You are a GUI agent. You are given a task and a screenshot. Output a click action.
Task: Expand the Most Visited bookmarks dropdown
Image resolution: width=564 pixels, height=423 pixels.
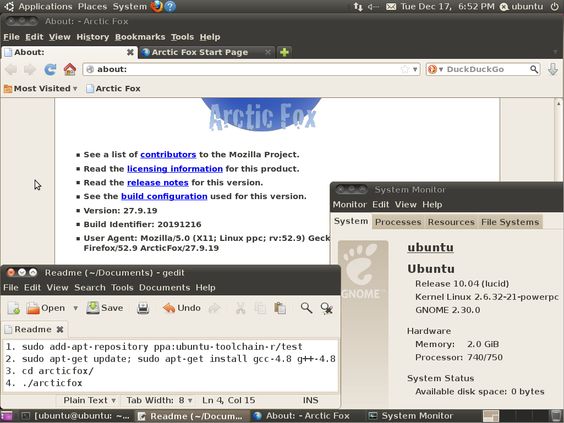point(41,88)
